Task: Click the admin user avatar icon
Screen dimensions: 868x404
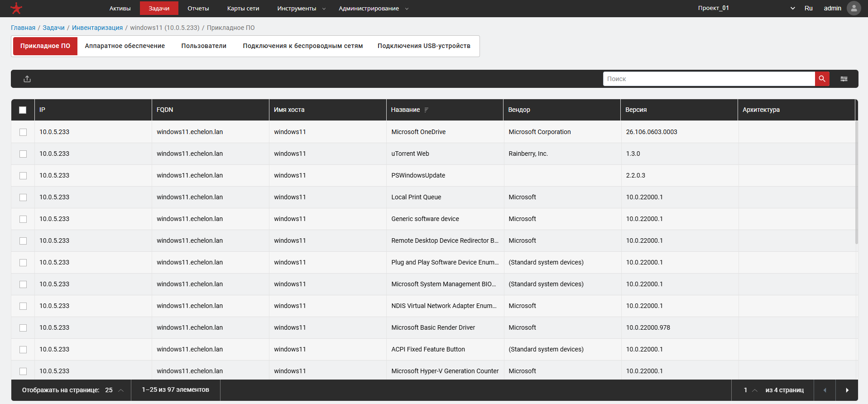Action: (x=854, y=8)
